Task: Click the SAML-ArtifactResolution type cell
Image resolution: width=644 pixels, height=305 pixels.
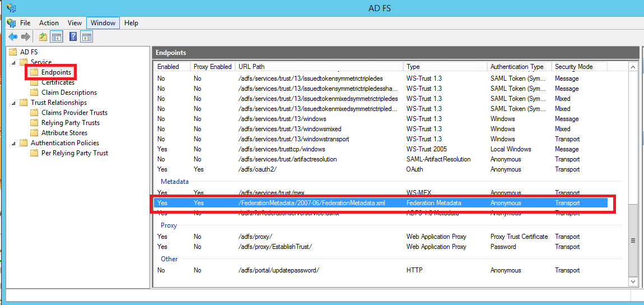Action: (438, 159)
